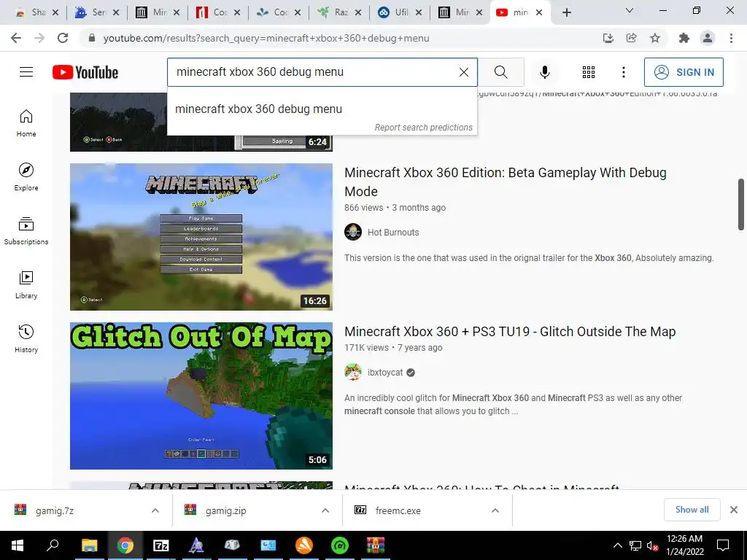The image size is (747, 560).
Task: Expand options for gamig.7z download
Action: click(155, 510)
